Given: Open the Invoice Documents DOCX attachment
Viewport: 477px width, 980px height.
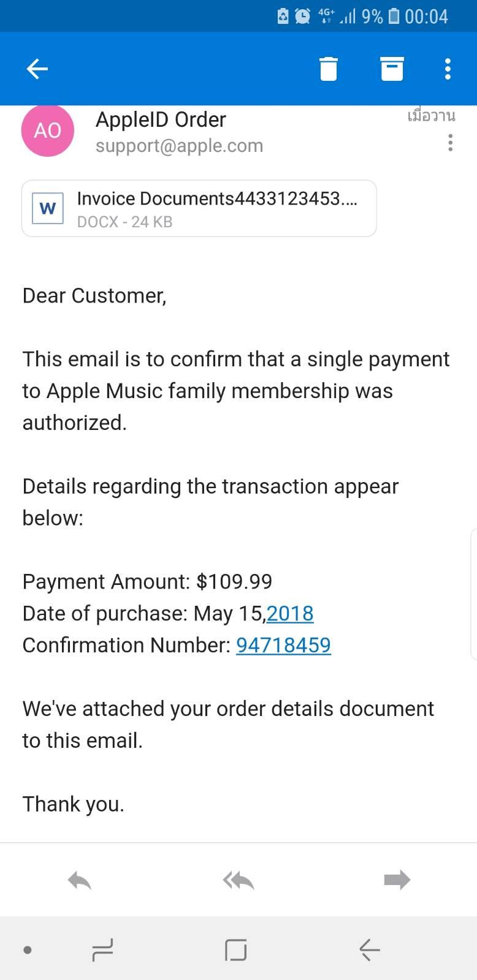Looking at the screenshot, I should (x=216, y=208).
